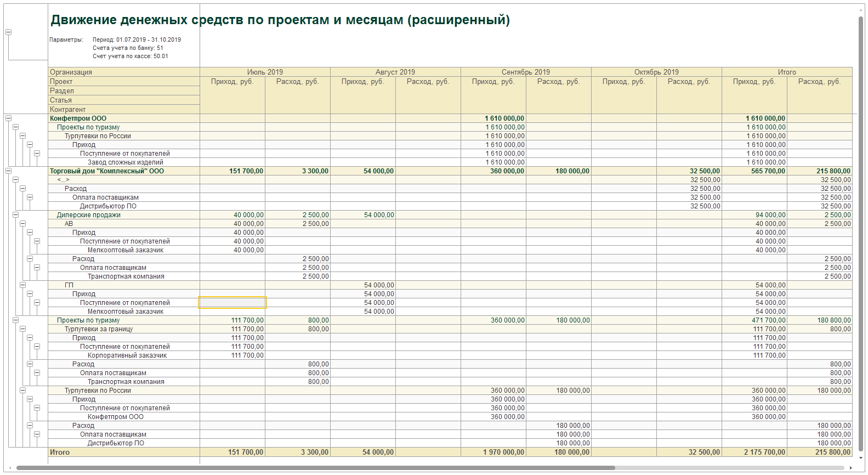
Task: Select the Сентябрь 2019 column header
Action: 526,72
